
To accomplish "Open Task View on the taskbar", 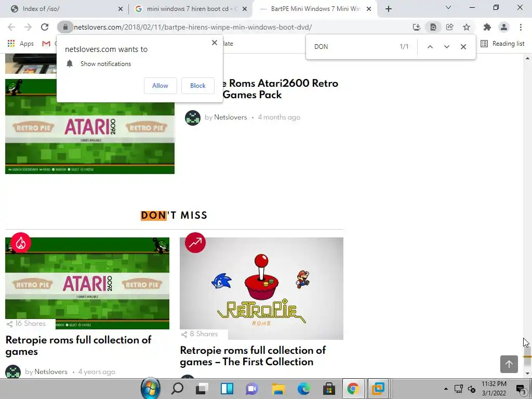I will tap(202, 389).
